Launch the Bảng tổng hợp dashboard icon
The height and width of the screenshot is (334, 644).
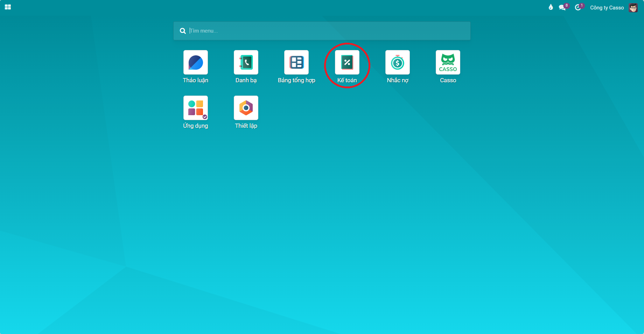(296, 62)
